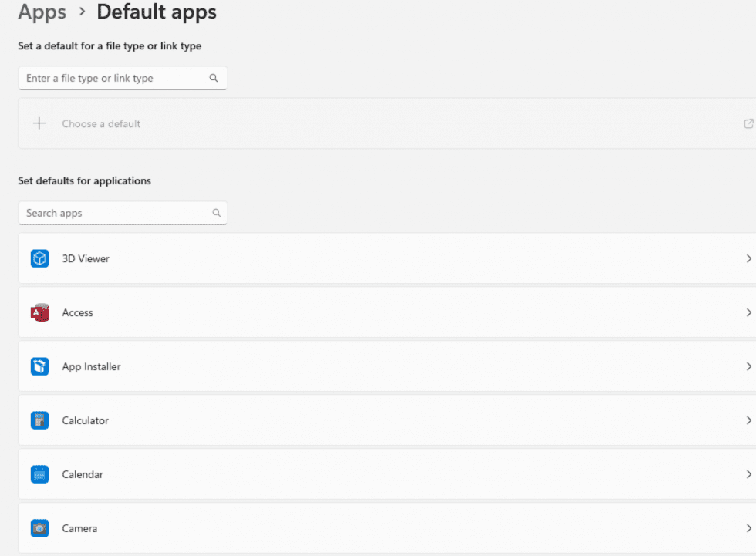Click the Choose a default button
Image resolution: width=756 pixels, height=556 pixels.
tap(100, 123)
